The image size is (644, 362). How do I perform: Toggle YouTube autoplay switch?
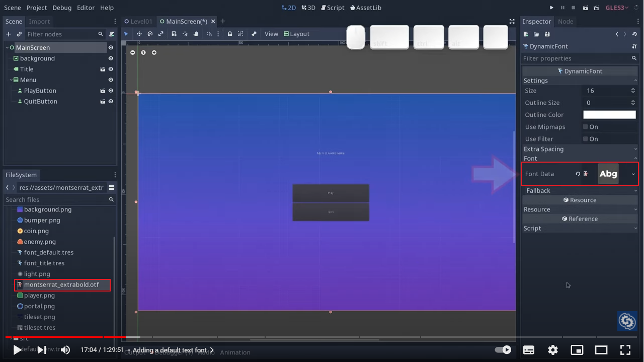coord(503,350)
